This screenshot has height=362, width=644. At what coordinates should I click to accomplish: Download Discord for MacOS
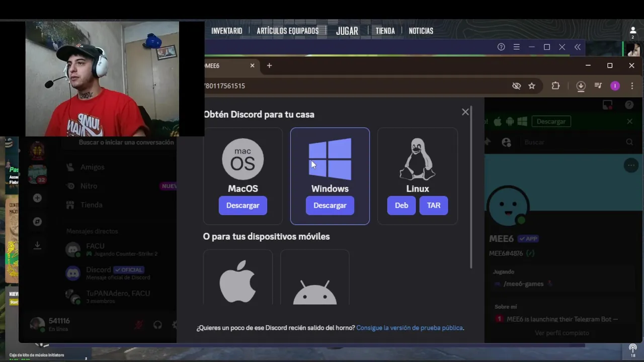point(243,205)
